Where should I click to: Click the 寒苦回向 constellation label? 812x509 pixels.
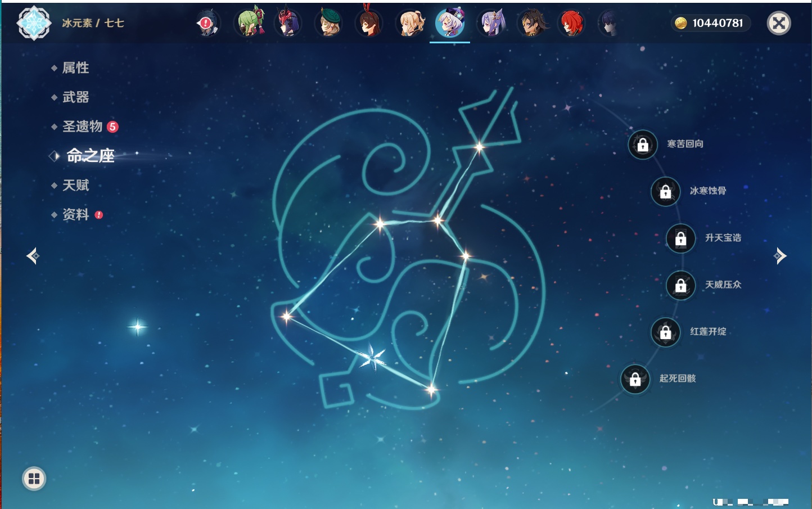pyautogui.click(x=685, y=144)
